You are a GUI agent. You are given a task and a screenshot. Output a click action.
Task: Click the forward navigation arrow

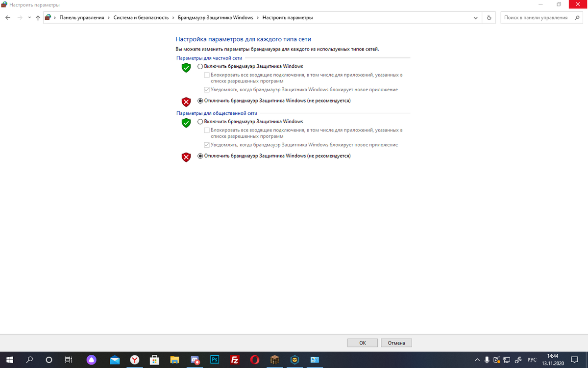(20, 18)
